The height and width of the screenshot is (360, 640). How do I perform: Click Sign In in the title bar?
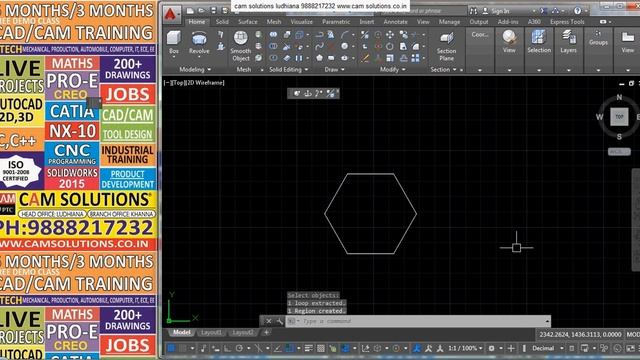click(x=500, y=11)
